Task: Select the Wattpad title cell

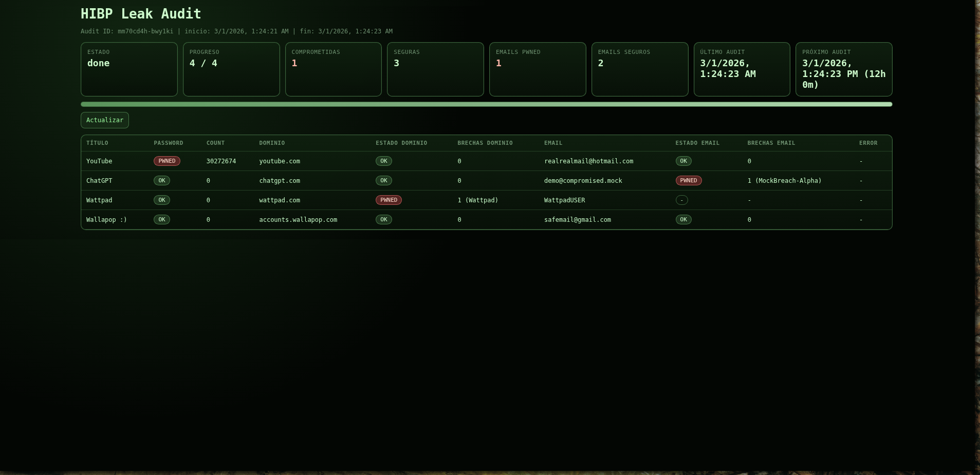Action: tap(99, 200)
